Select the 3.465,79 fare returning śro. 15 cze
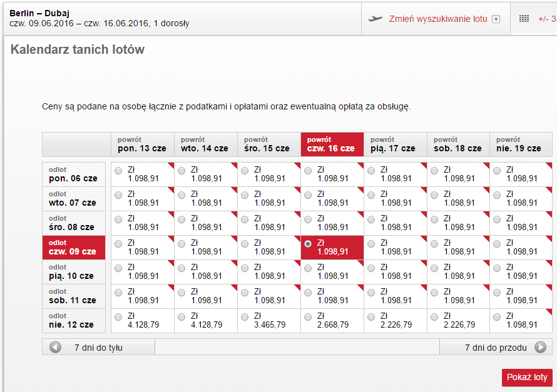Screen dimensions: 557x392 tap(245, 317)
